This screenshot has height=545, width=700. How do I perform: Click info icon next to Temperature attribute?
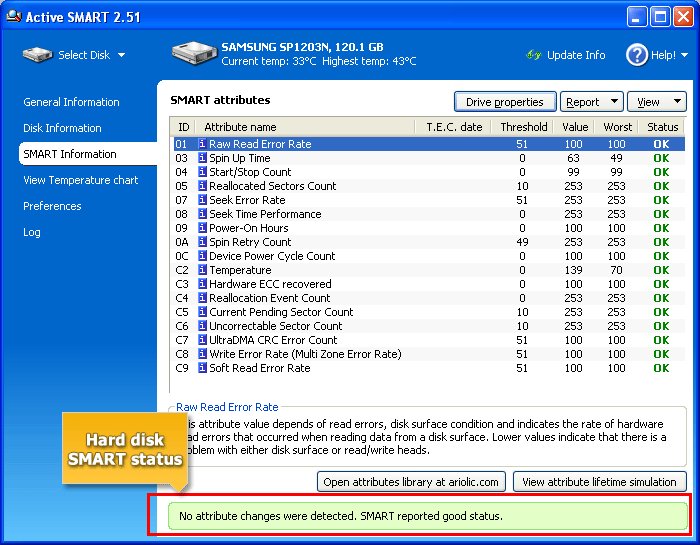pos(202,270)
